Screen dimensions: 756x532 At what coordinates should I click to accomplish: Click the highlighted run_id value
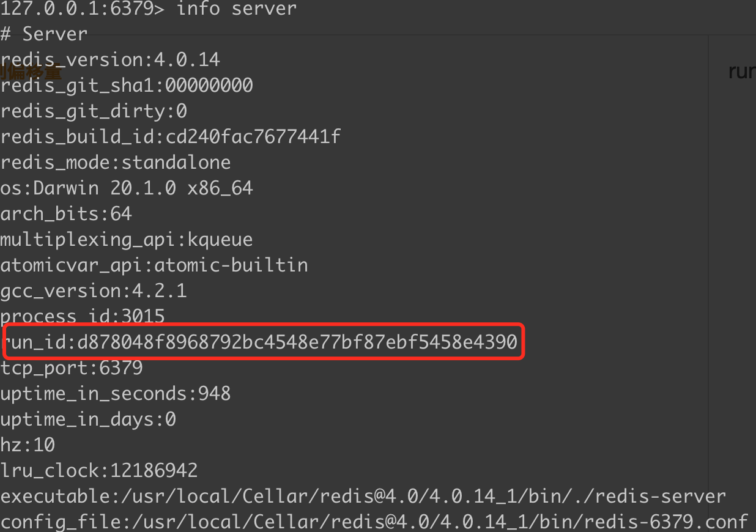[297, 342]
